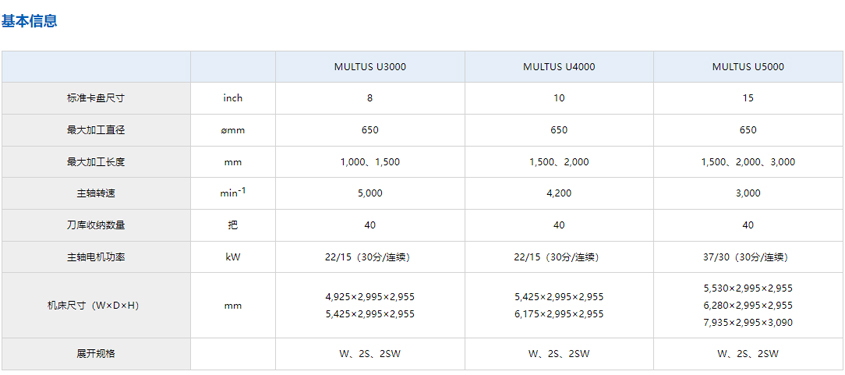Select the MULTUS U4000 column header

click(559, 67)
